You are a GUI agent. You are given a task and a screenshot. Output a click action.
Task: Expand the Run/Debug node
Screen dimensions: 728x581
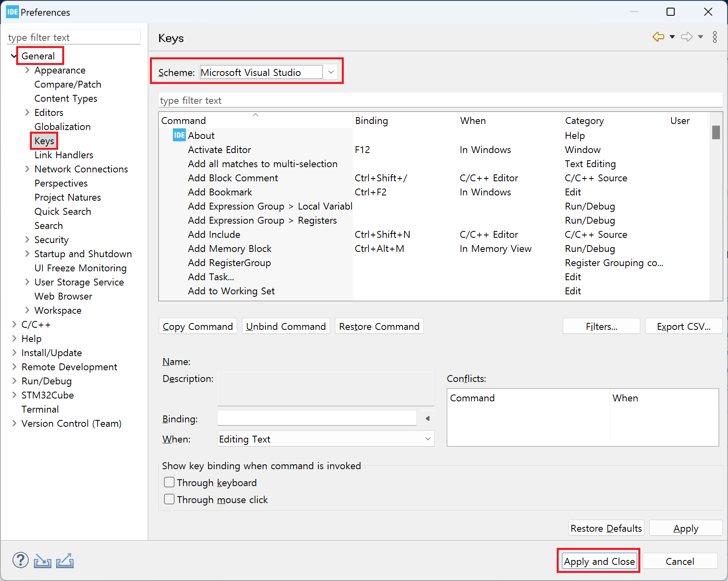tap(14, 381)
